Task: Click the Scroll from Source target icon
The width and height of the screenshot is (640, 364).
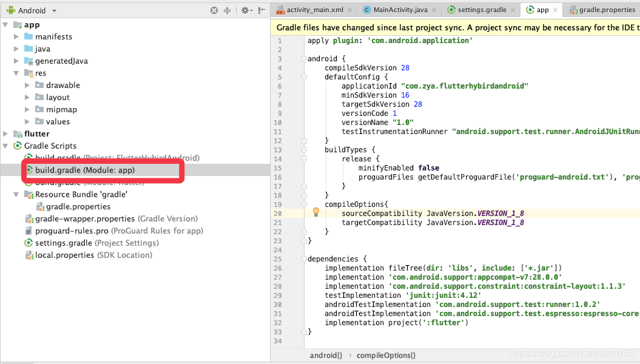Action: click(214, 10)
